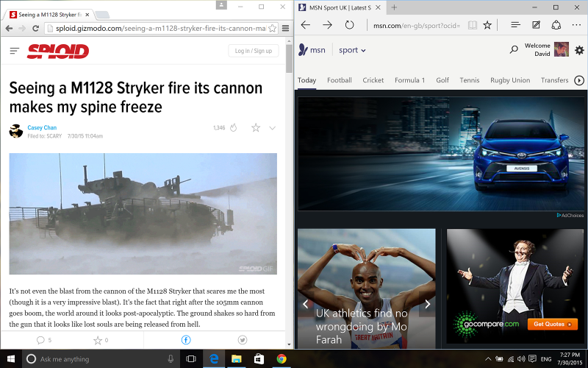Image resolution: width=588 pixels, height=368 pixels.
Task: Open a new tab in Chrome
Action: 102,15
